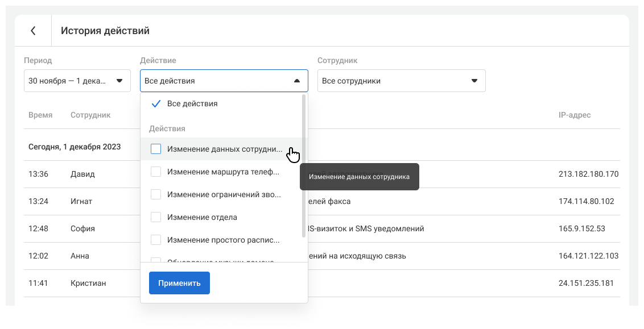Toggle Изменение простого расписания checkbox
This screenshot has width=644, height=329.
[x=156, y=240]
